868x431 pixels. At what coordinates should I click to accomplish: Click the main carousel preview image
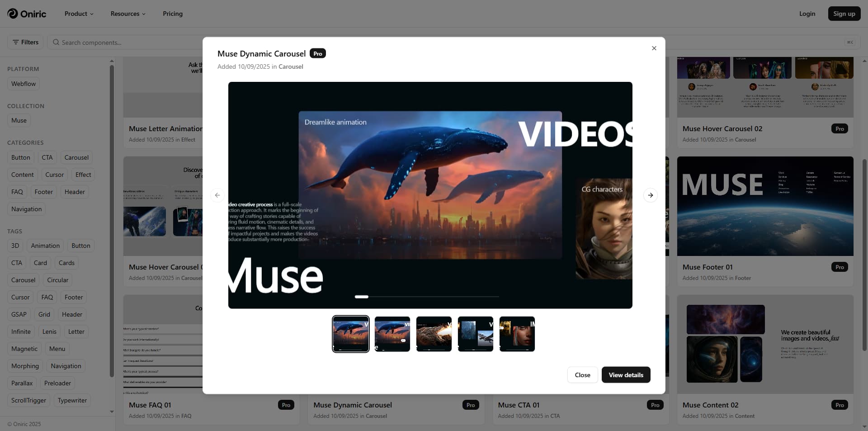coord(430,195)
